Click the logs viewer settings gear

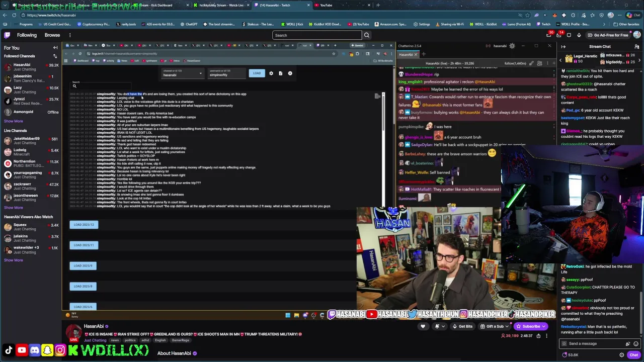(271, 73)
